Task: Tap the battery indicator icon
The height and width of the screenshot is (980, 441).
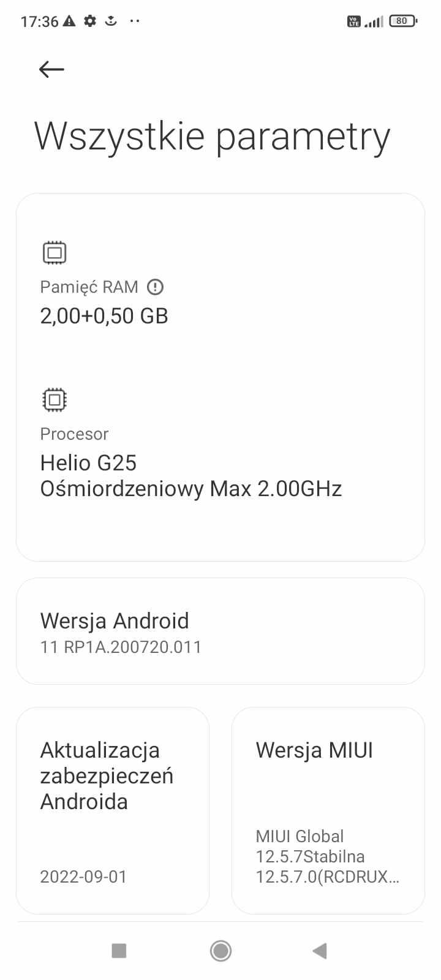Action: click(402, 21)
